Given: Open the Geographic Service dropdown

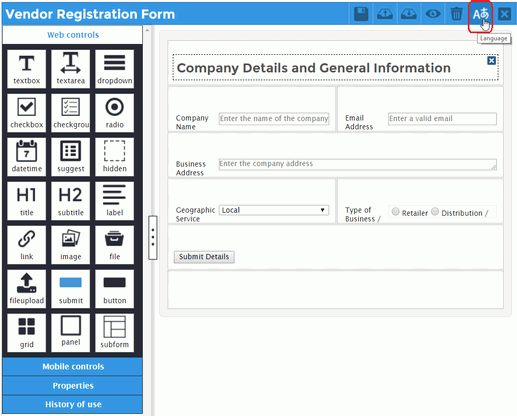Looking at the screenshot, I should point(274,210).
